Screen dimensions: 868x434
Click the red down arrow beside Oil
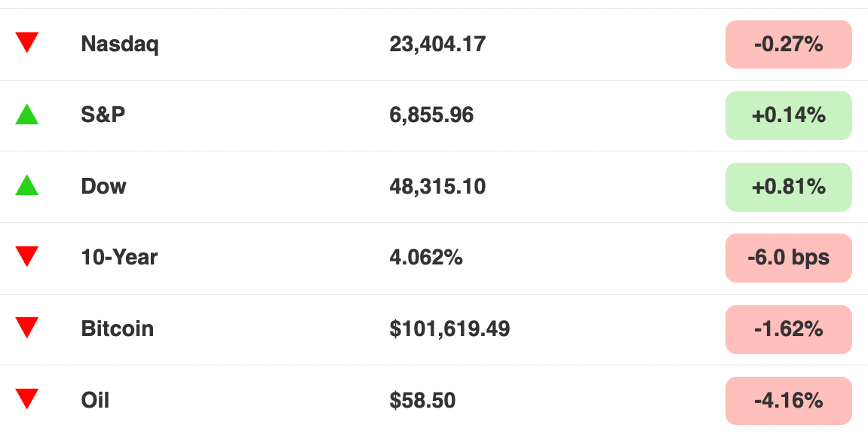[x=27, y=398]
